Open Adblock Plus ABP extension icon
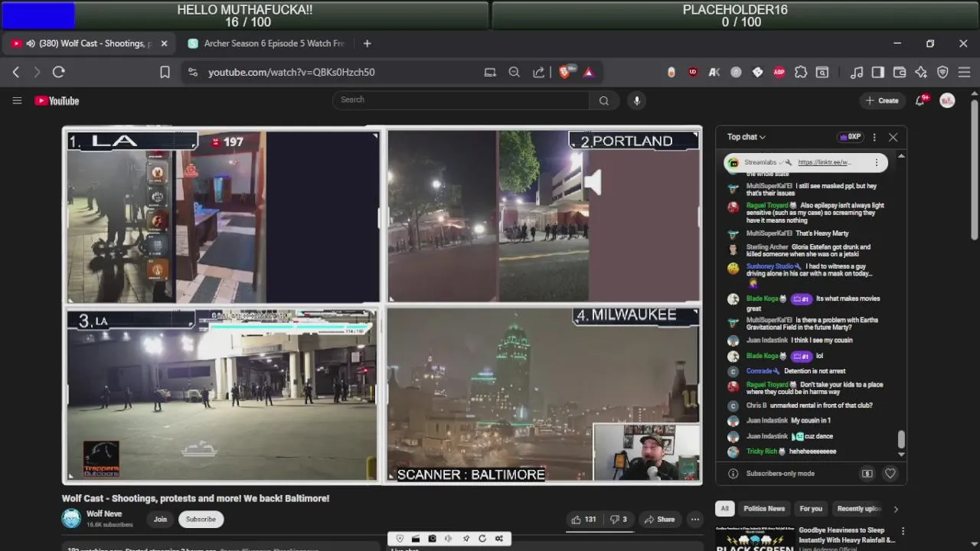The image size is (980, 551). 779,72
